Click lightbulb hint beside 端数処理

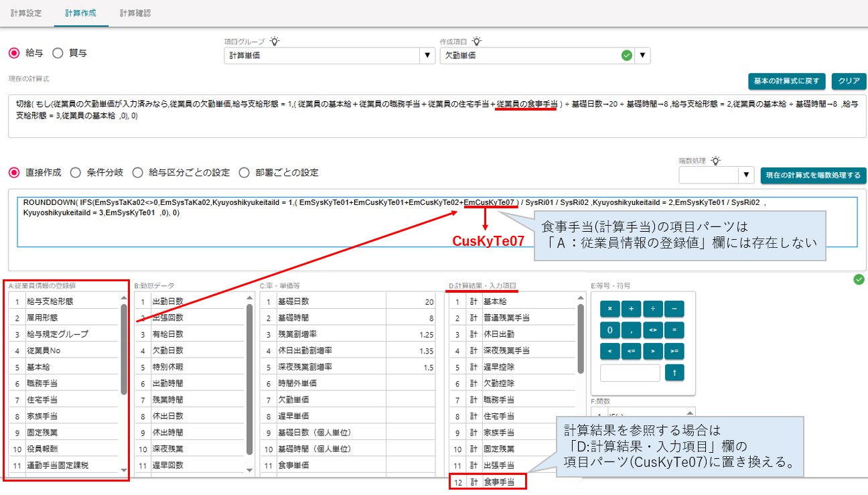coord(716,160)
